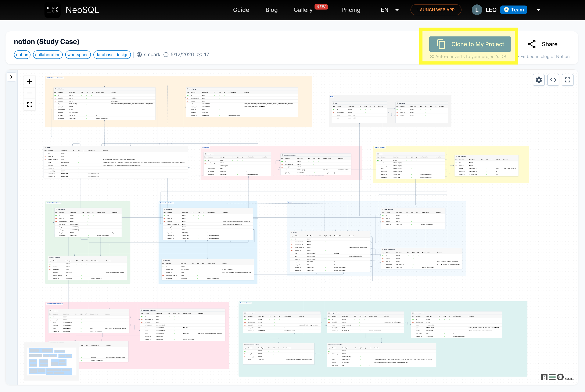Zoom out of the diagram
The height and width of the screenshot is (392, 585).
pos(29,93)
